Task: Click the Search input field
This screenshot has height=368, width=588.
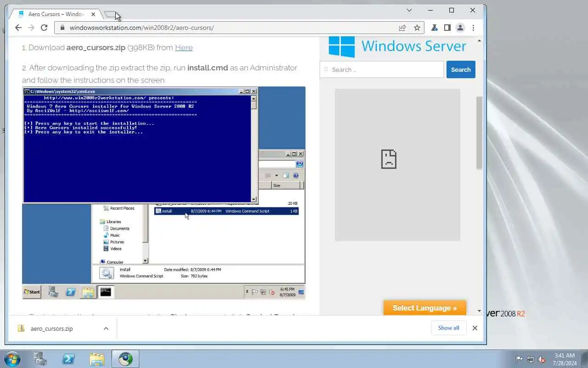Action: pyautogui.click(x=382, y=69)
